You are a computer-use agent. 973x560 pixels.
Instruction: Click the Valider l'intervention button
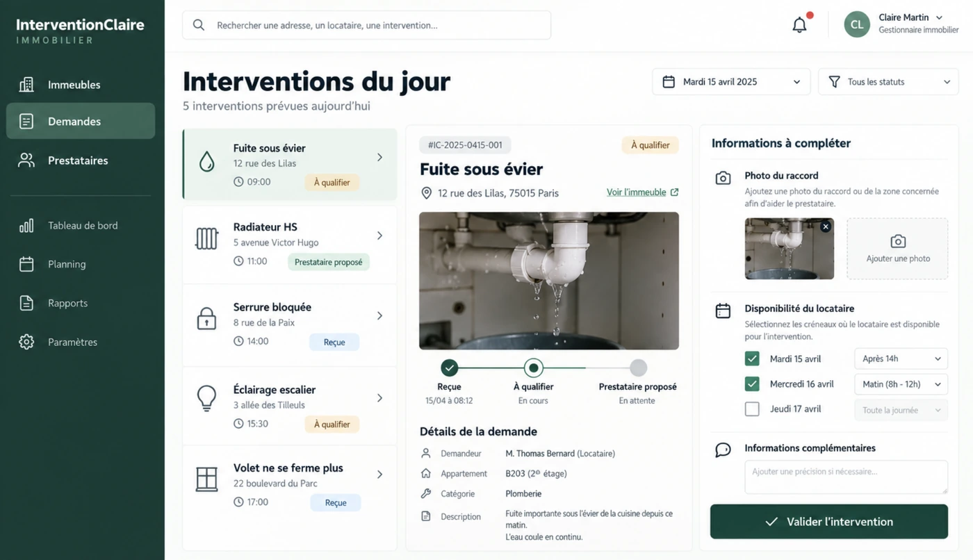pyautogui.click(x=829, y=522)
